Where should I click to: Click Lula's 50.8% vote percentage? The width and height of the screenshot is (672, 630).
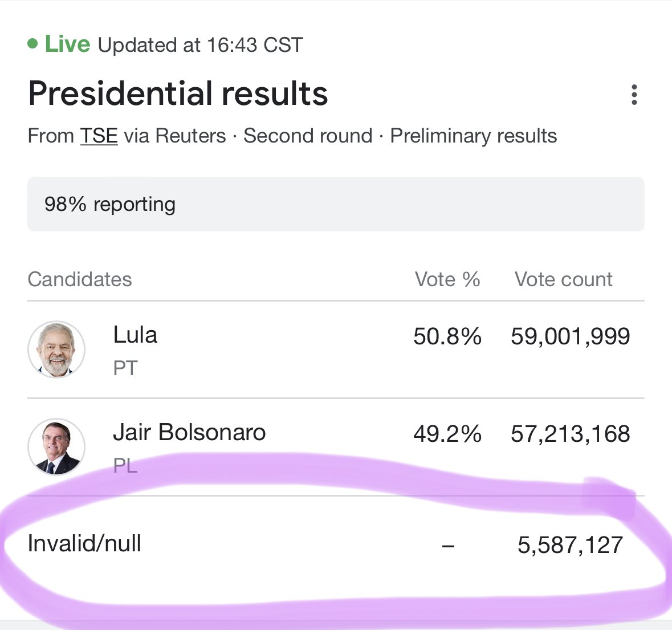point(447,336)
